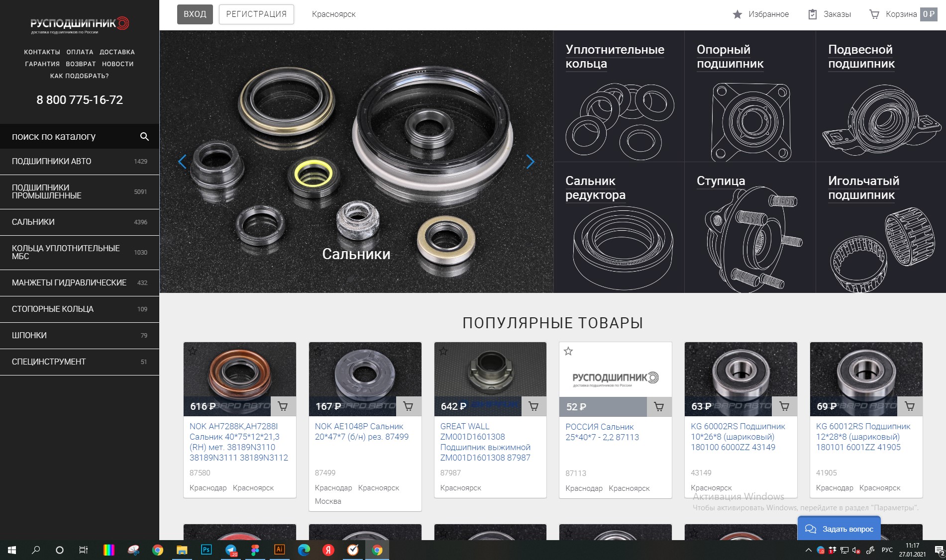Click the ВХОД login button

(195, 14)
